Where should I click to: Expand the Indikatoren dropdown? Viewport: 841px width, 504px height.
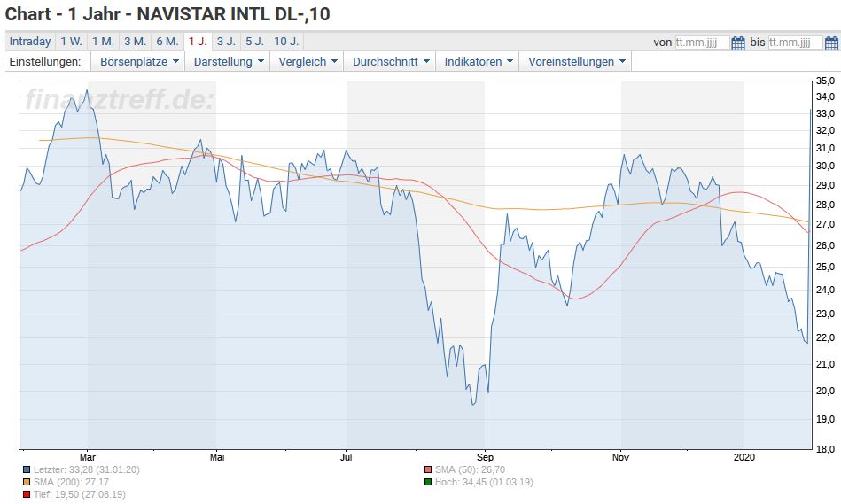[x=478, y=62]
